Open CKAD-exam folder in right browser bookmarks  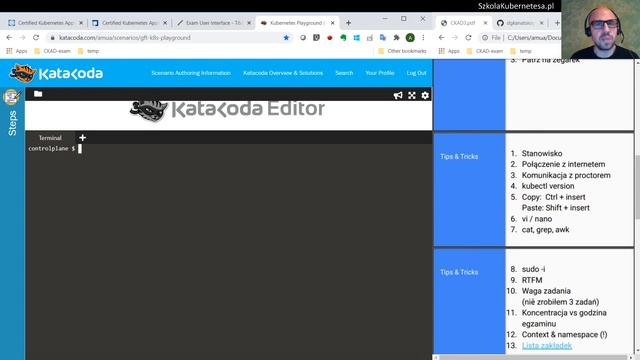(485, 51)
